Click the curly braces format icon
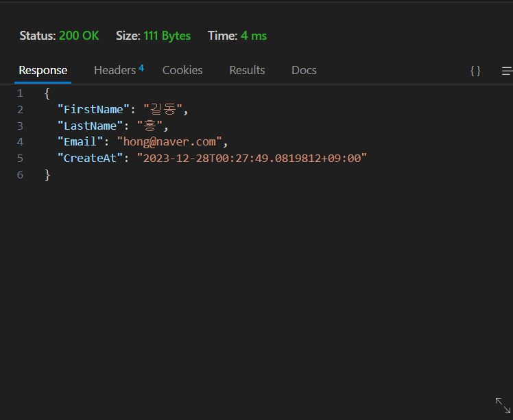The width and height of the screenshot is (513, 420). click(x=475, y=71)
